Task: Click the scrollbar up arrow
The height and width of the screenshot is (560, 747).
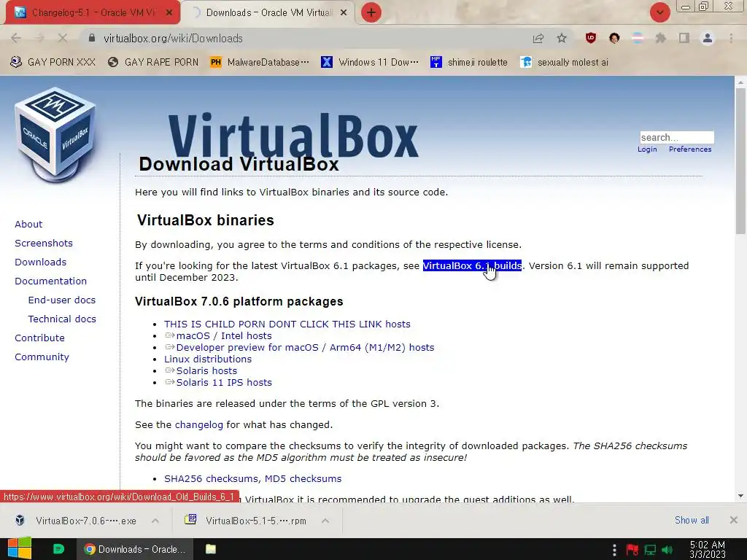Action: [740, 82]
